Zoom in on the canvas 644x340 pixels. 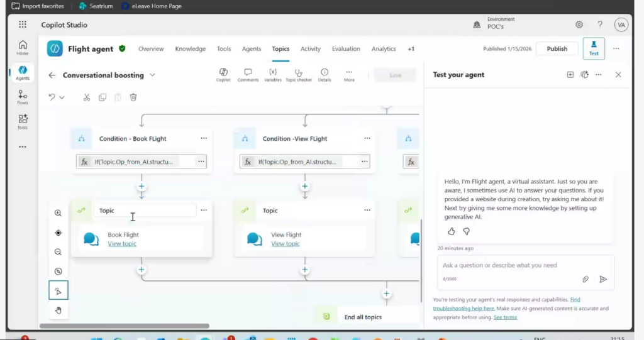pos(58,213)
